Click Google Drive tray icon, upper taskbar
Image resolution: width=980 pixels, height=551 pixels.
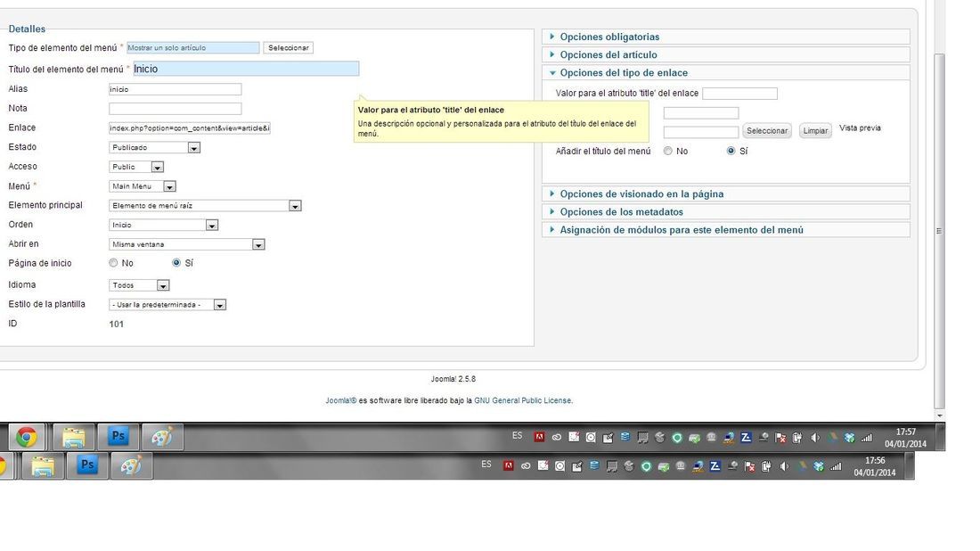click(x=832, y=438)
